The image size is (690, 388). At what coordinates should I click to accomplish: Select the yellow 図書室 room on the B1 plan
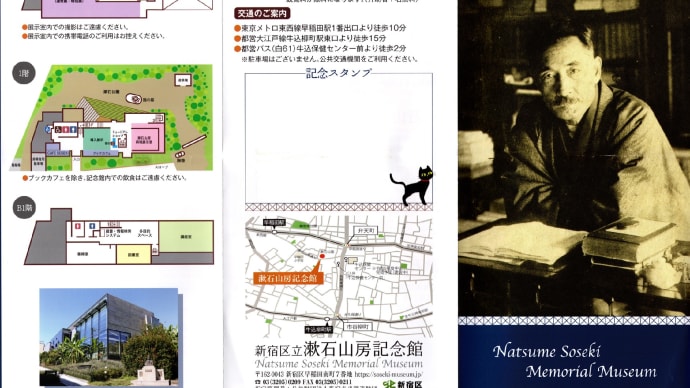[x=133, y=255]
